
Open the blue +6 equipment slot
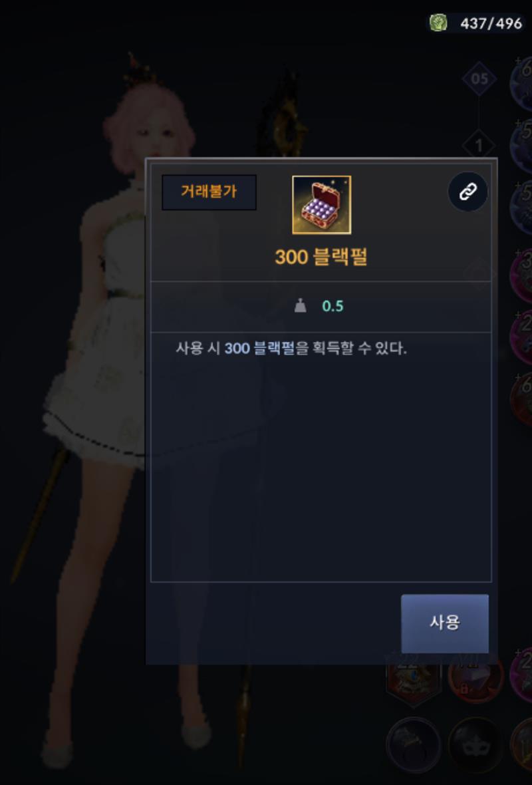(x=521, y=82)
